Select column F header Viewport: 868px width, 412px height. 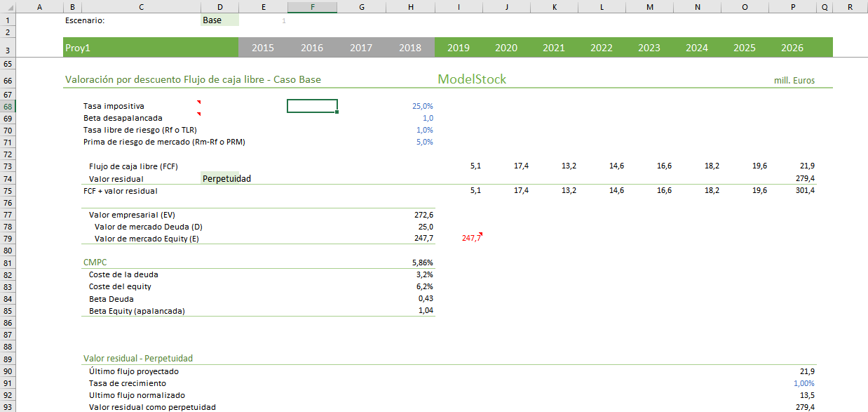(x=312, y=7)
